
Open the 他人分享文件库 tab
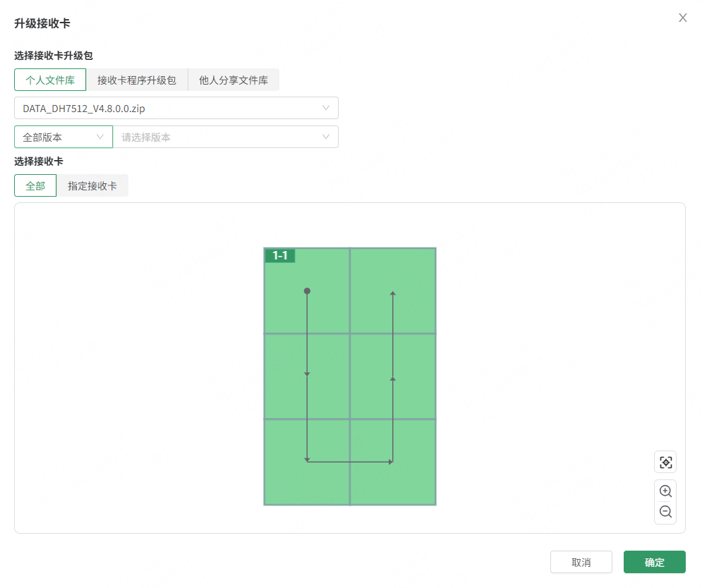pyautogui.click(x=234, y=80)
